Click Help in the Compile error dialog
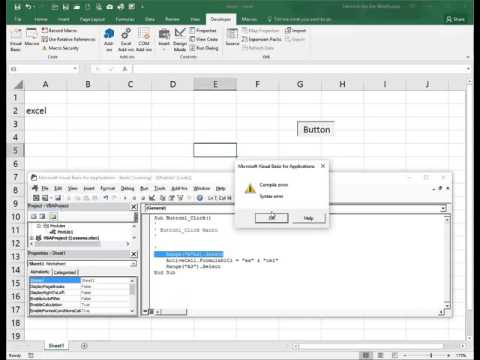This screenshot has height=360, width=480. pos(308,218)
